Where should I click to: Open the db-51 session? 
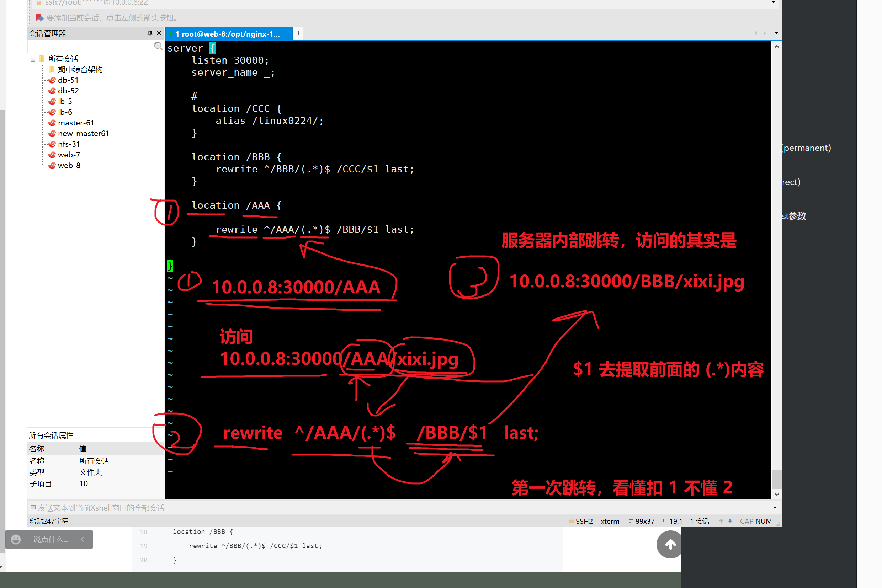click(68, 80)
